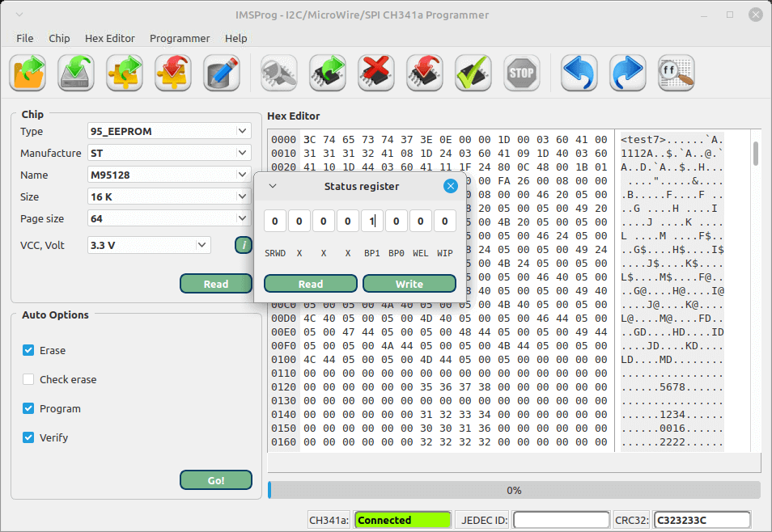Screen dimensions: 772x532
Task: Click the Go! button
Action: (x=215, y=479)
